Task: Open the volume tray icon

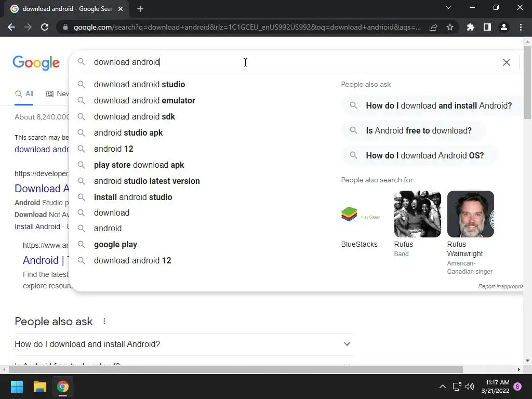Action: click(470, 387)
